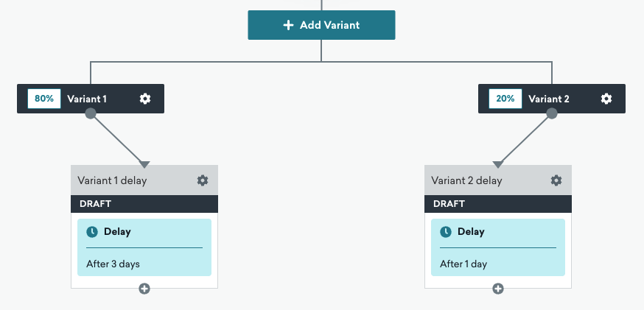Click the "Variant 2" branch label
Image resolution: width=644 pixels, height=310 pixels.
coord(549,99)
